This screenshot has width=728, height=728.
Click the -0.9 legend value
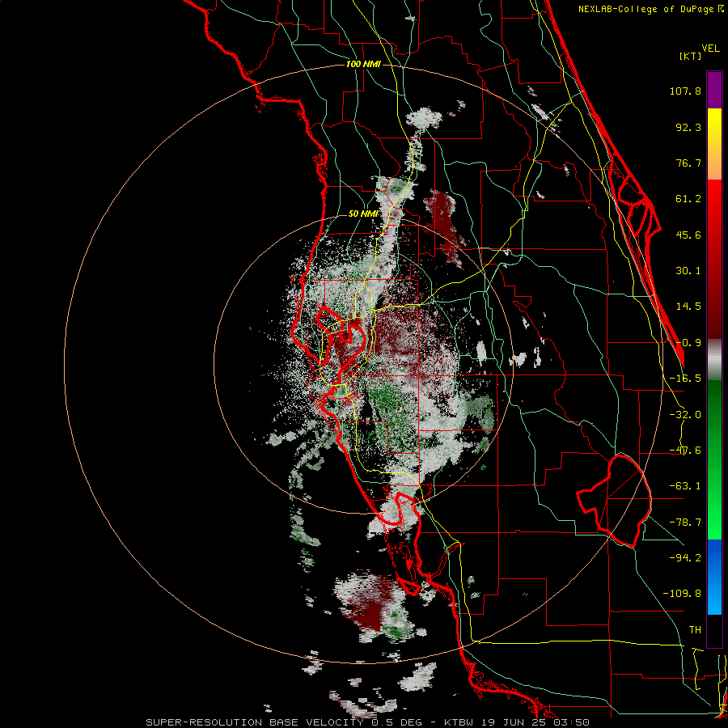click(688, 343)
